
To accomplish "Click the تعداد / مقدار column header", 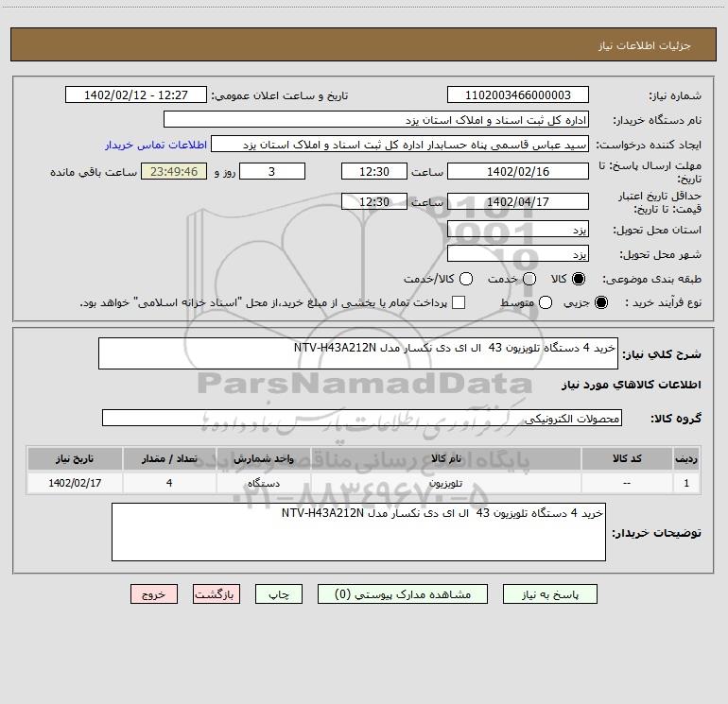I will tap(169, 458).
